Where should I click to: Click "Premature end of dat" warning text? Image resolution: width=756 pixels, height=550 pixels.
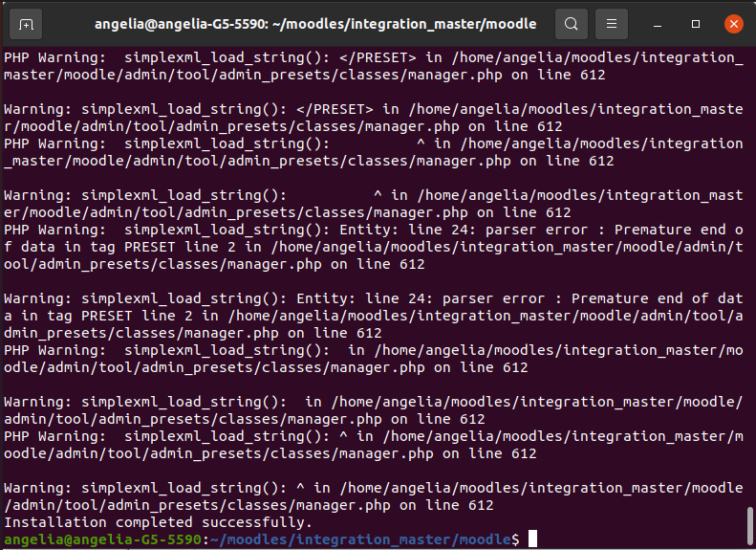(x=658, y=298)
